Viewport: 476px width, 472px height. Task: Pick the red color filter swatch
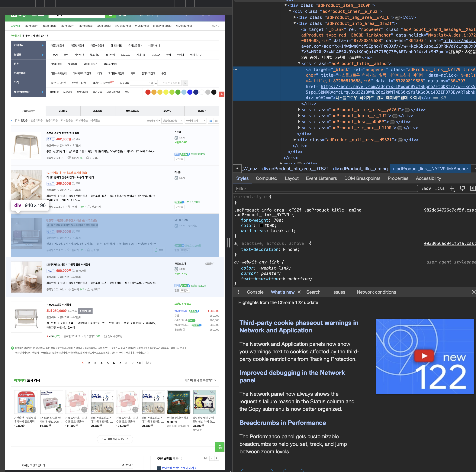click(148, 92)
